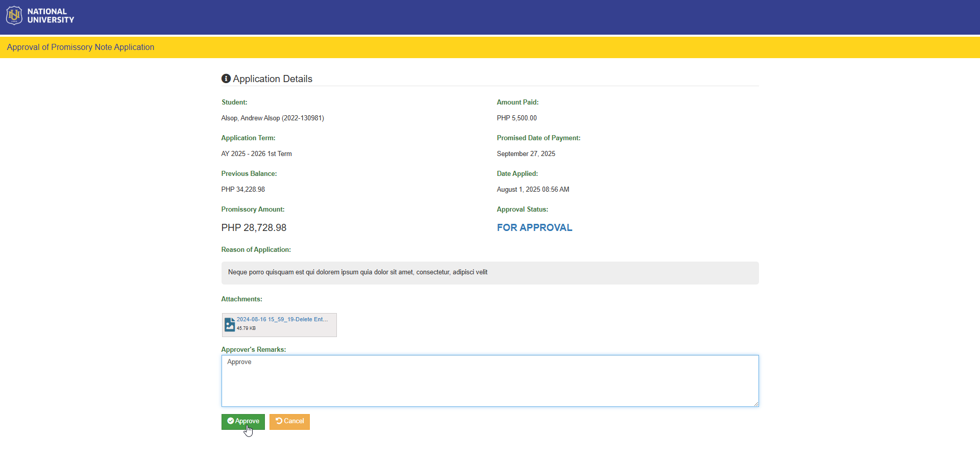The image size is (980, 464).
Task: Open the attachment's image file icon
Action: (230, 324)
